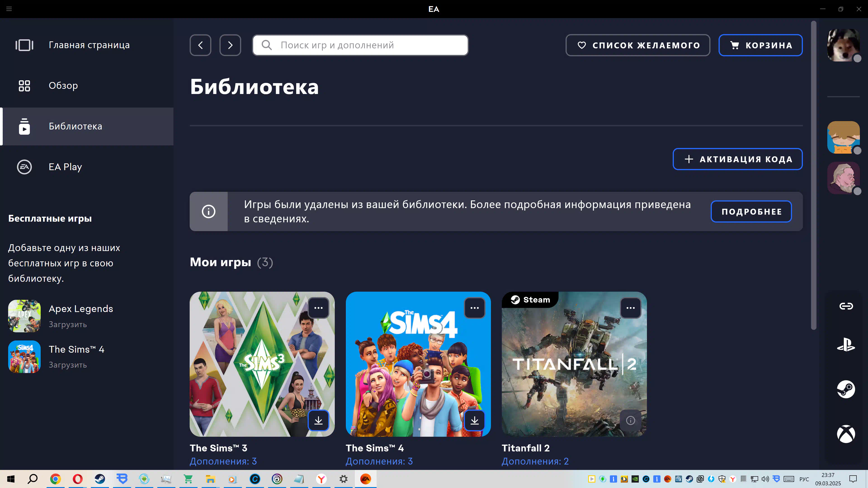Click Подробнее in the info banner
The image size is (868, 488).
tap(751, 211)
